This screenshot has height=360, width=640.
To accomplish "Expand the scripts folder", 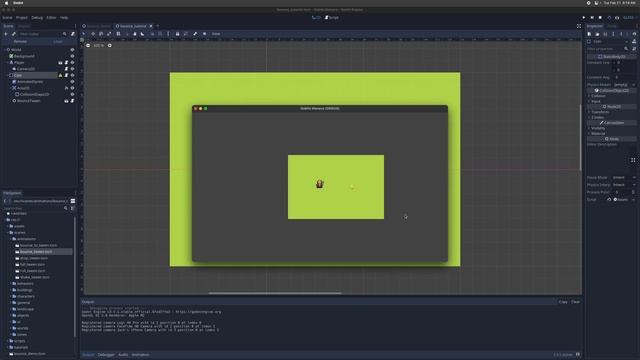I will pos(8,341).
